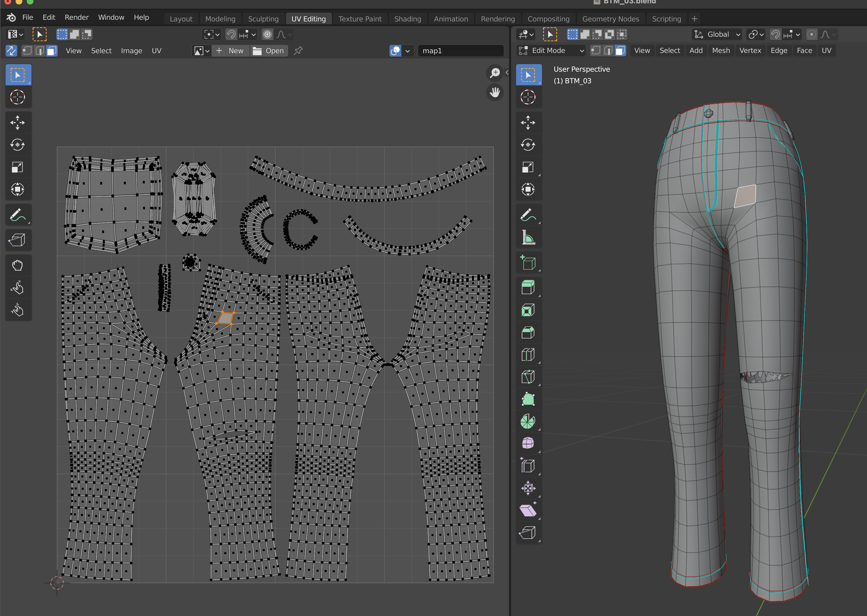Toggle snapping magnet in 3D viewport
The image size is (867, 616).
pos(775,35)
